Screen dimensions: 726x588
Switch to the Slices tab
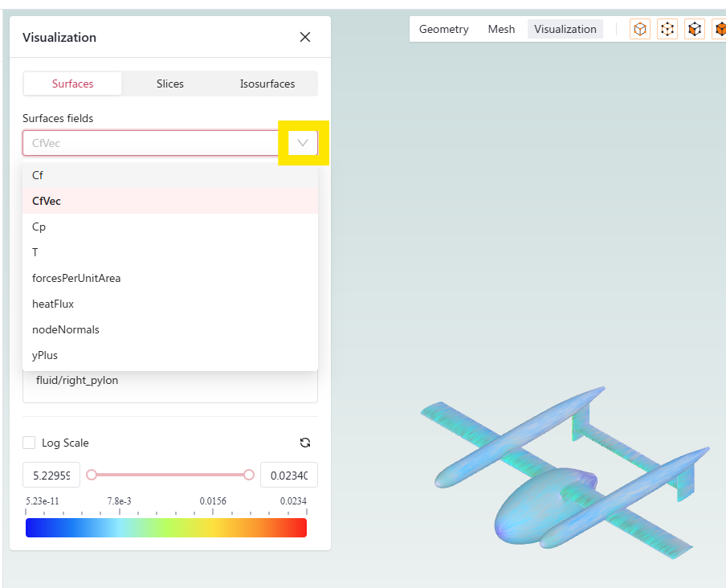(170, 84)
